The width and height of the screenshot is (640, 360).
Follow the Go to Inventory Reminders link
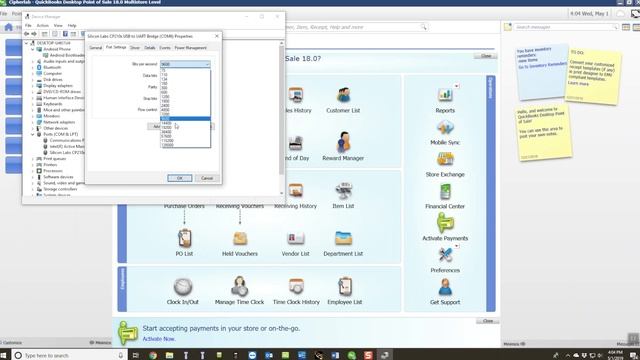click(542, 65)
